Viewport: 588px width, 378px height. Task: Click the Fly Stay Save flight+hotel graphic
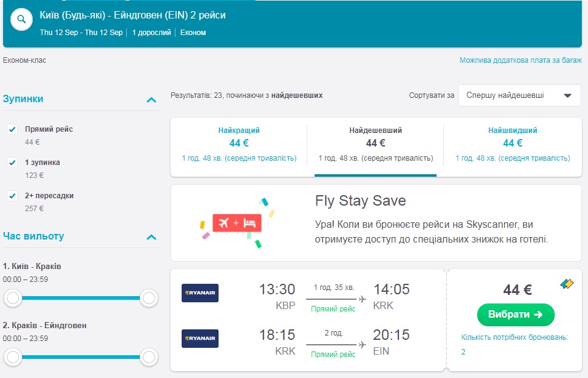(x=238, y=223)
